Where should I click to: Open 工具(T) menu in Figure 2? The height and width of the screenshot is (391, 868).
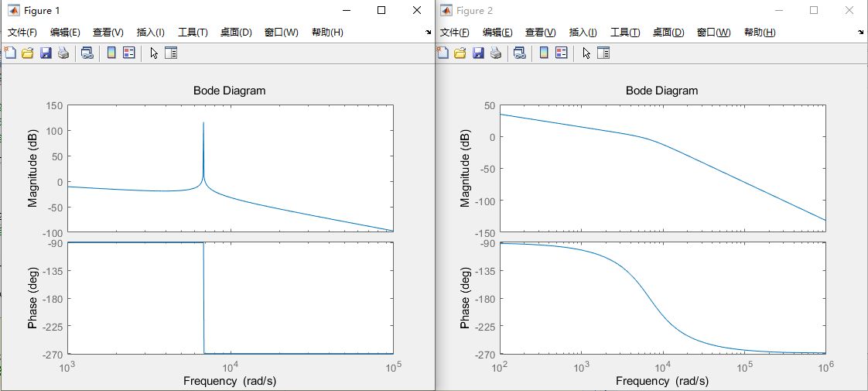pos(625,32)
